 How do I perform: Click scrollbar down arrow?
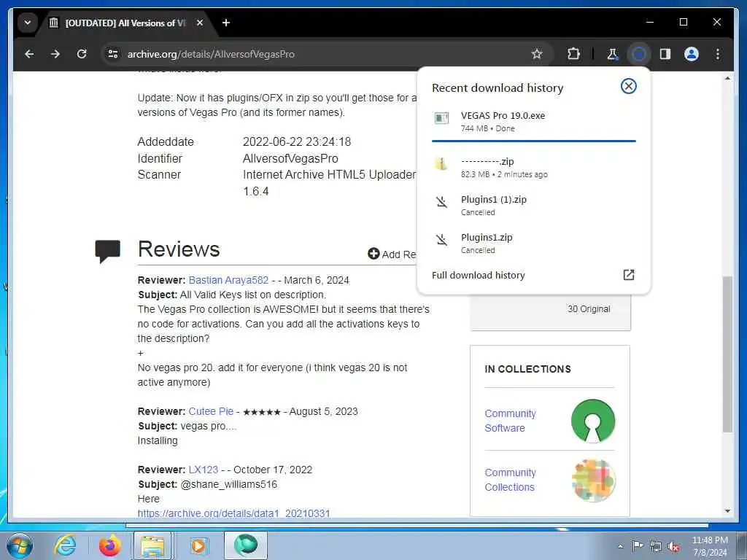click(727, 511)
